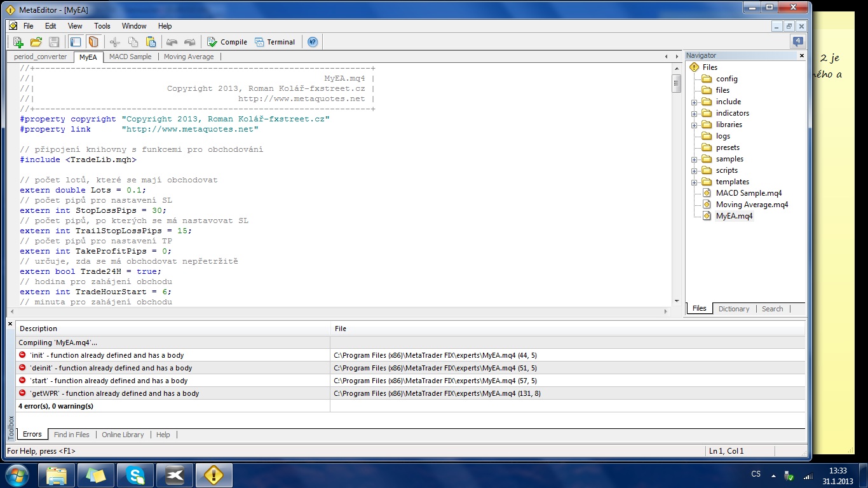Open the File menu
Screen dimensions: 868x488
coord(29,26)
